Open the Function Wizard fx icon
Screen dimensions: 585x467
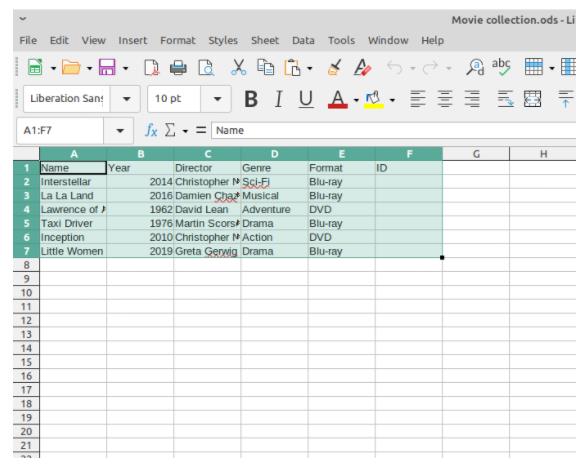click(151, 131)
